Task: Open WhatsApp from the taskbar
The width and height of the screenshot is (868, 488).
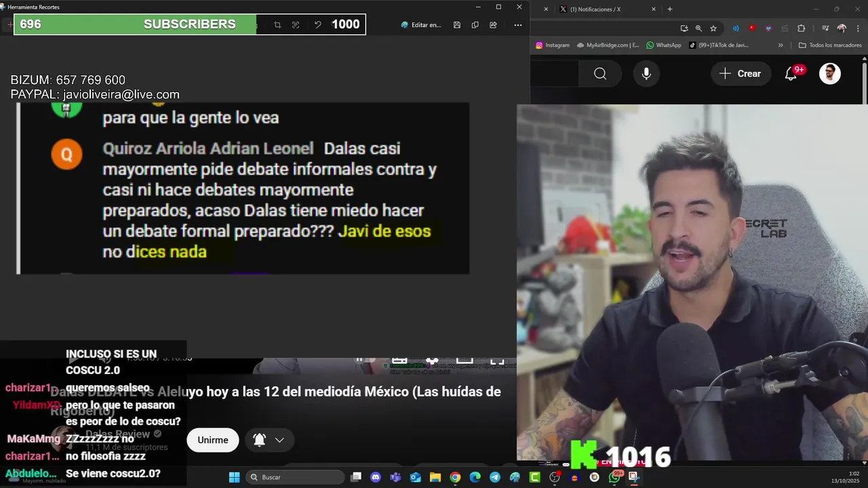Action: click(x=614, y=477)
